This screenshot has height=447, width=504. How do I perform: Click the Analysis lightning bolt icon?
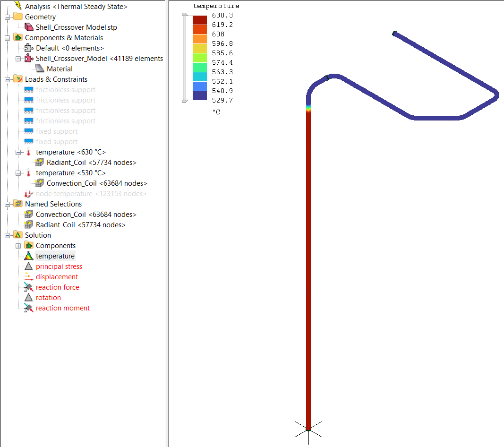coord(18,6)
